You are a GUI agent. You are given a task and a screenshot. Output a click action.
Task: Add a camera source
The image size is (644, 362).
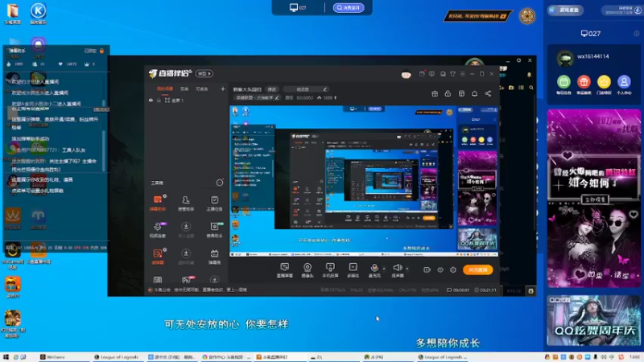[x=308, y=270]
